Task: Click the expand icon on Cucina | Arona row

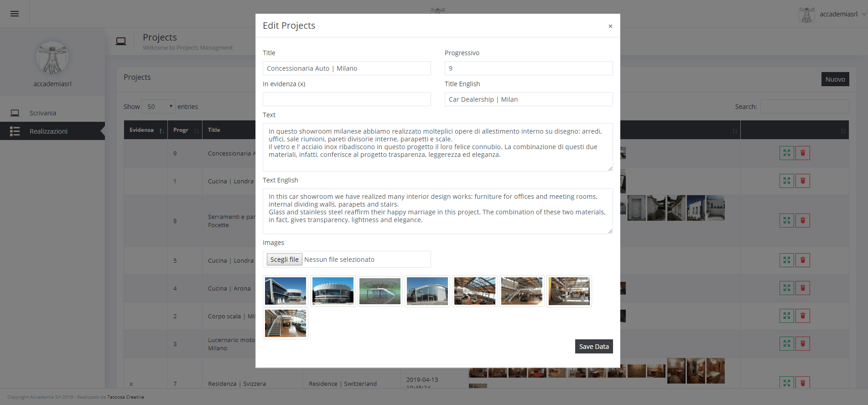Action: pos(786,288)
